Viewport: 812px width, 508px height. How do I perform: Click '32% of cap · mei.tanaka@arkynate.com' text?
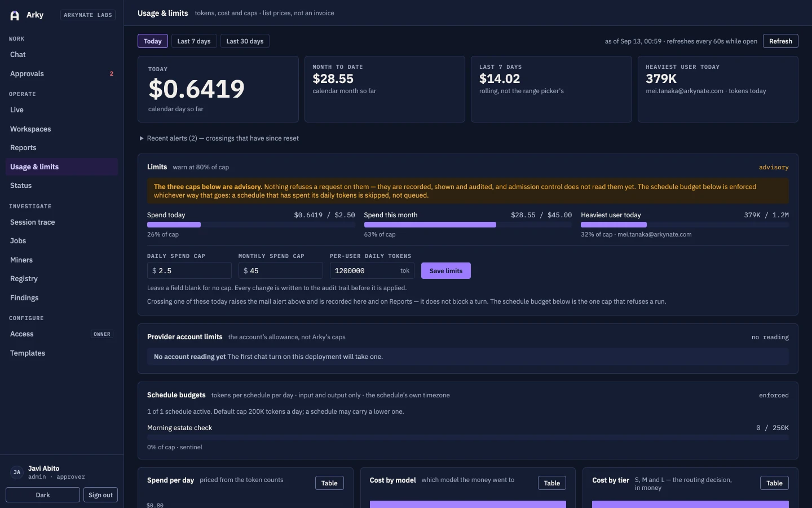pyautogui.click(x=636, y=234)
